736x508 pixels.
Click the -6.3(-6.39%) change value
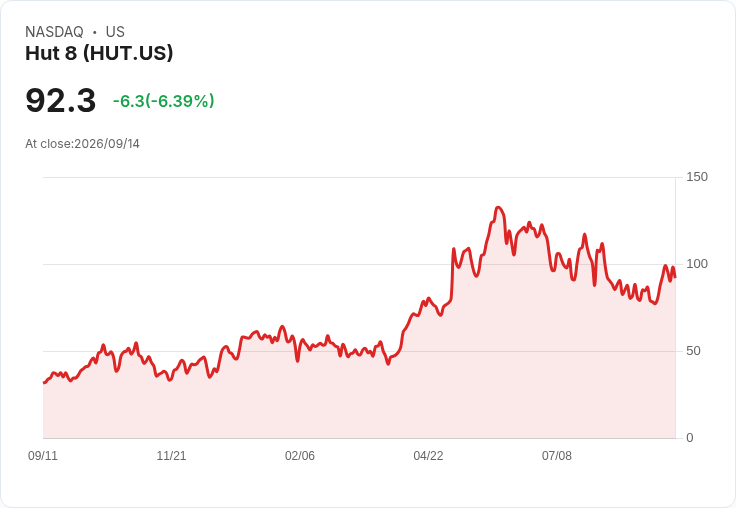pos(163,101)
